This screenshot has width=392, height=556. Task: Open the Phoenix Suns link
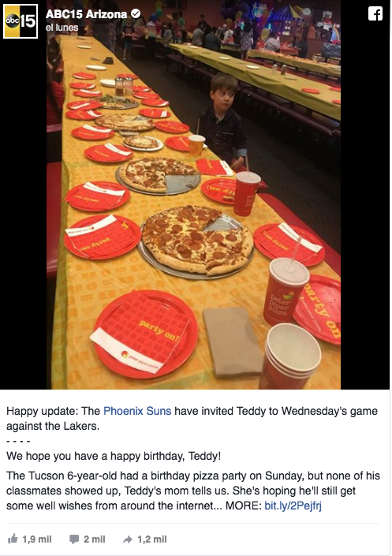[137, 411]
